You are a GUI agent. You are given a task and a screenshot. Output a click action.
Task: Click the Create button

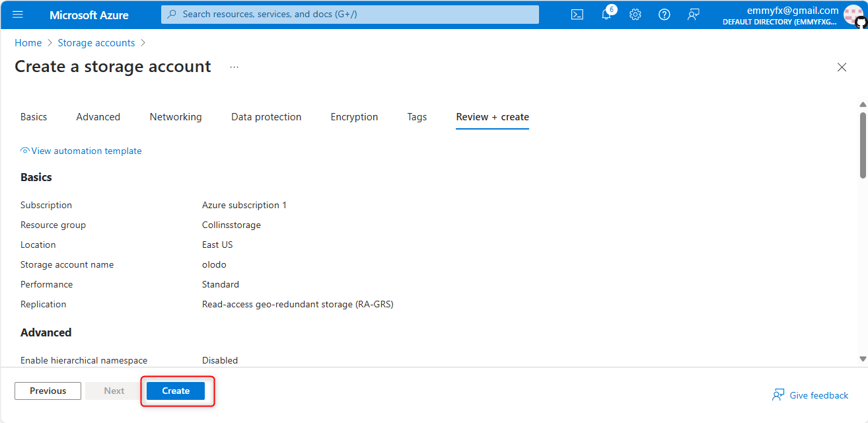tap(176, 391)
